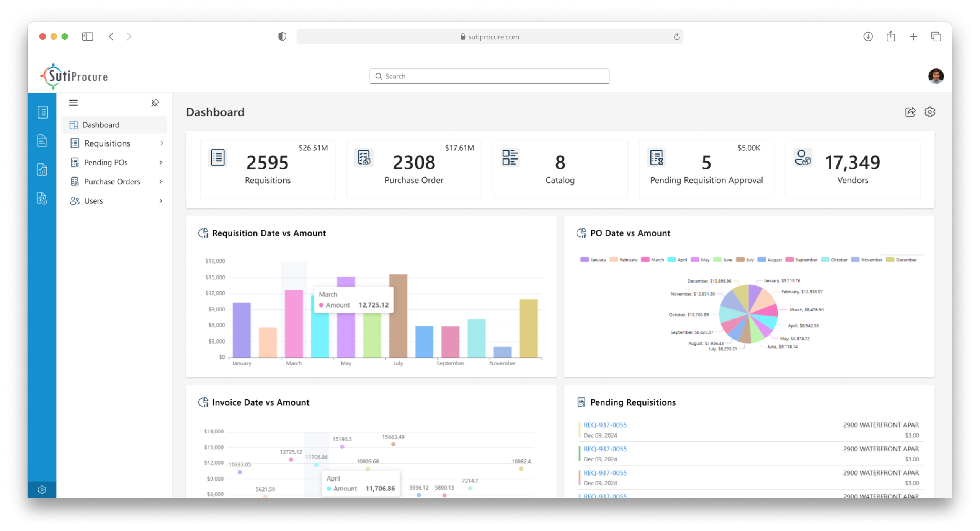This screenshot has height=531, width=980.
Task: Click the Search input field
Action: (489, 76)
